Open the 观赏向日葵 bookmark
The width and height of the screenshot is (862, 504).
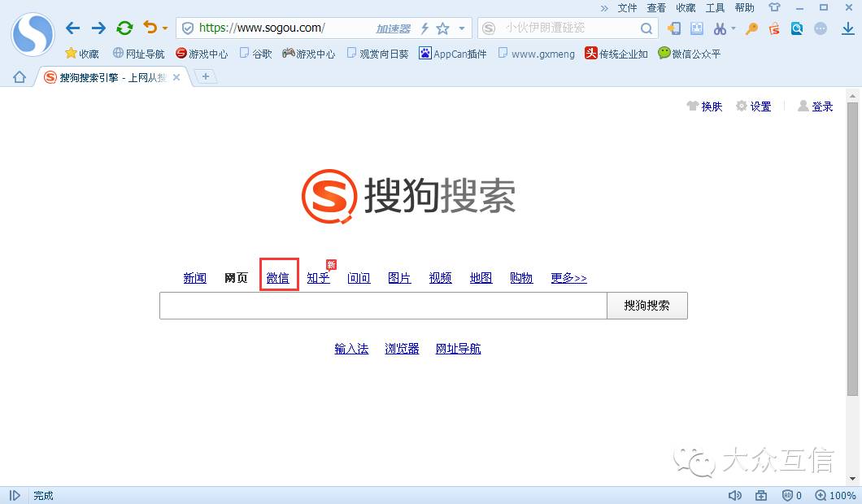click(377, 54)
